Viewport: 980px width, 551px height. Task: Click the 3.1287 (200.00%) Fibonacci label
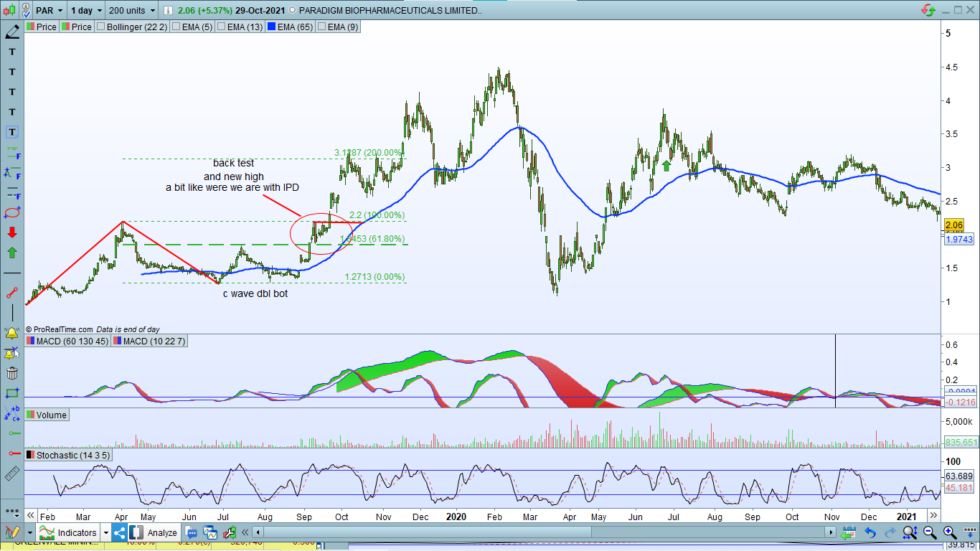click(x=369, y=153)
